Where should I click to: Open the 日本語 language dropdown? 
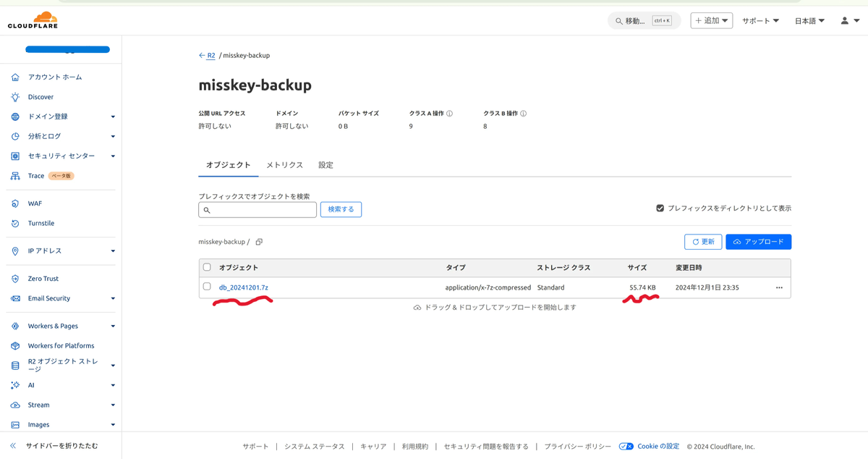(x=810, y=21)
